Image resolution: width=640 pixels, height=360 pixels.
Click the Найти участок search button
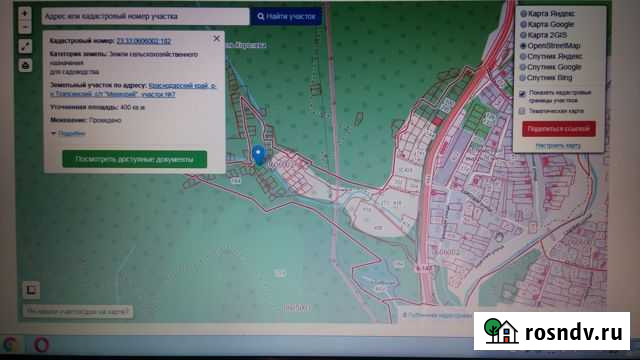tap(287, 17)
